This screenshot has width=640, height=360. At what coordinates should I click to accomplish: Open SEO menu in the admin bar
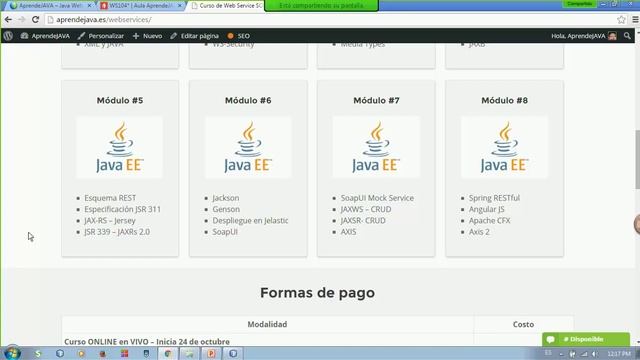pyautogui.click(x=239, y=36)
